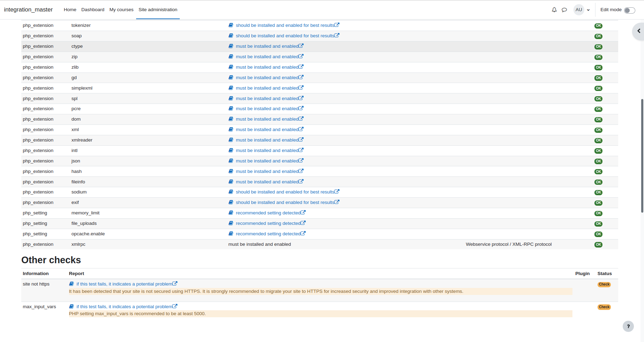Click the book icon in the json row
This screenshot has width=644, height=342.
(231, 161)
